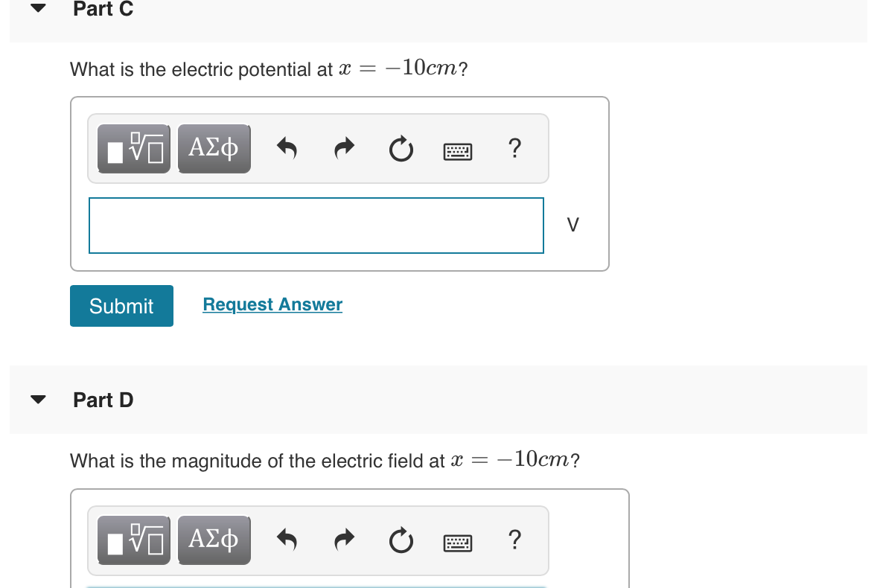Viewport: 877px width, 588px height.
Task: Click redo arrow in Part D toolbar
Action: [x=343, y=540]
